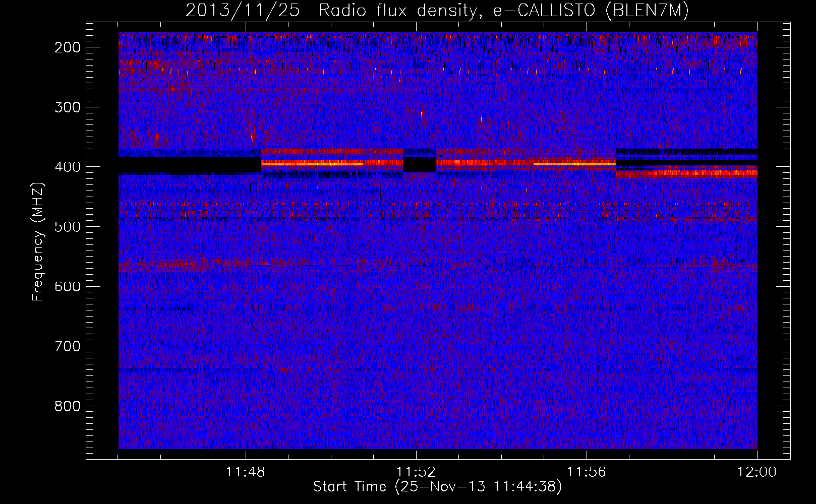The image size is (816, 504).
Task: Click the Start Time axis label
Action: 437,487
